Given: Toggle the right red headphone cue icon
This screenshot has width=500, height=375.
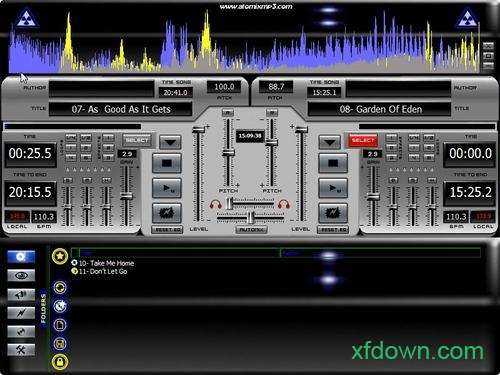Looking at the screenshot, I should click(284, 204).
